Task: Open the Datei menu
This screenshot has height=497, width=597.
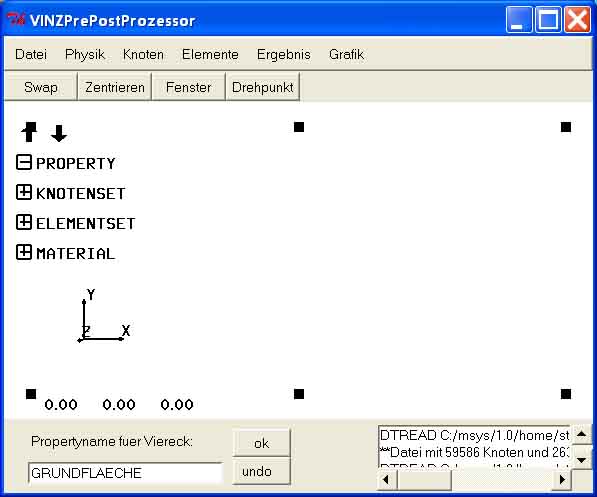Action: pyautogui.click(x=31, y=54)
